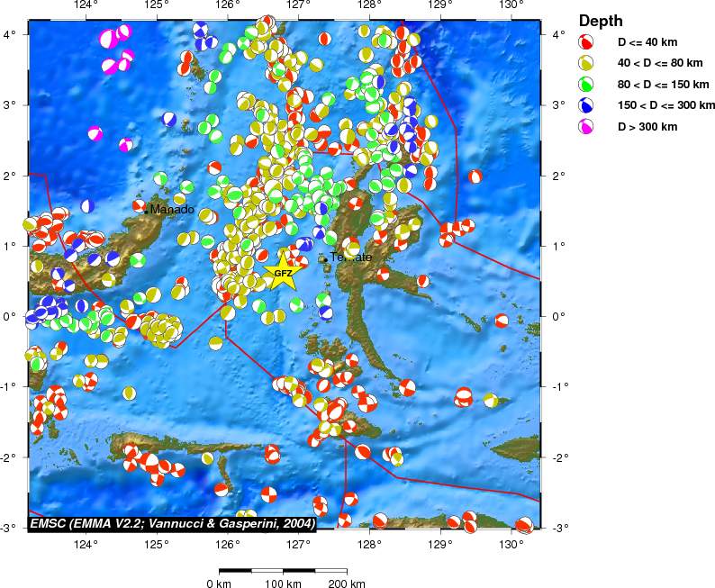This screenshot has width=715, height=588.
Task: Click the Depth legend title
Action: click(x=600, y=20)
